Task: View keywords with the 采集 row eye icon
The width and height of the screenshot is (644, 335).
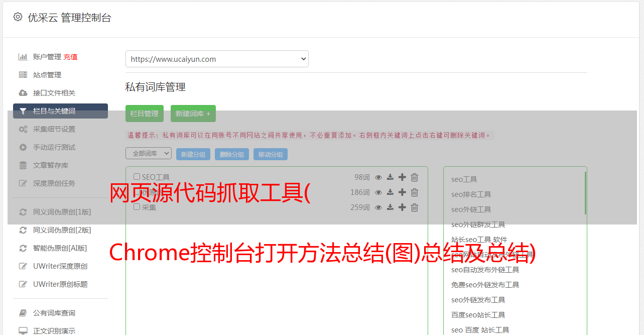Action: pos(378,207)
